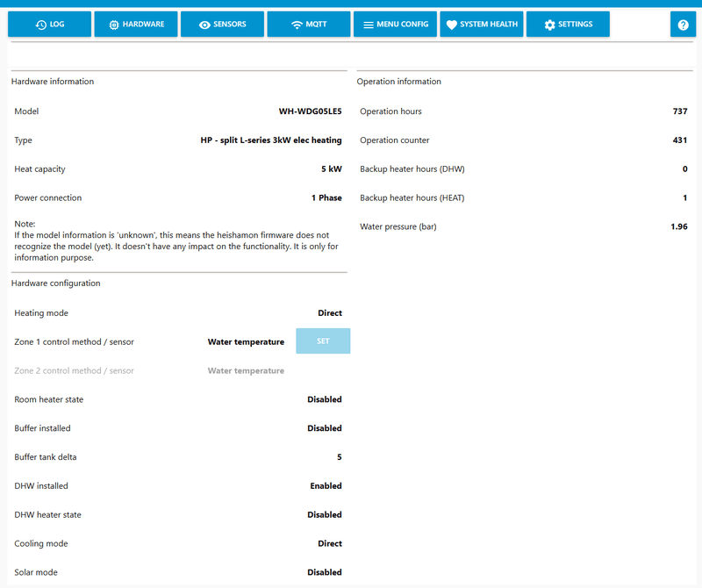Click the DHW installed 'Enabled' value

click(x=326, y=486)
